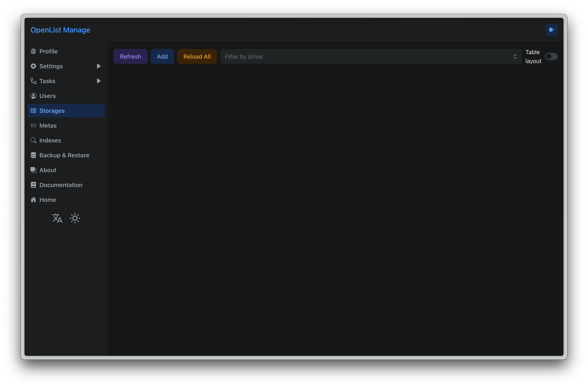Expand the Settings submenu arrow
This screenshot has height=387, width=588.
[99, 66]
